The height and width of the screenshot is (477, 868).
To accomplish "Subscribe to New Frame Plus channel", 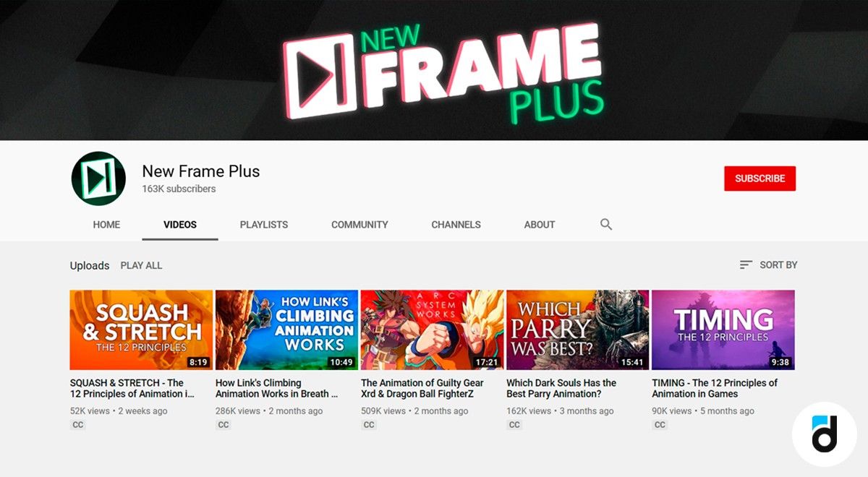I will point(759,179).
